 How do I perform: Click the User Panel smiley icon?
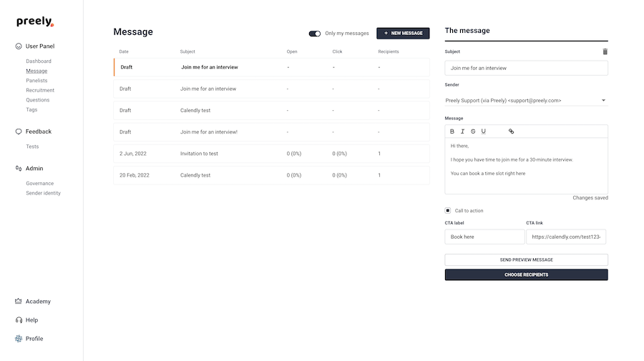pos(19,46)
